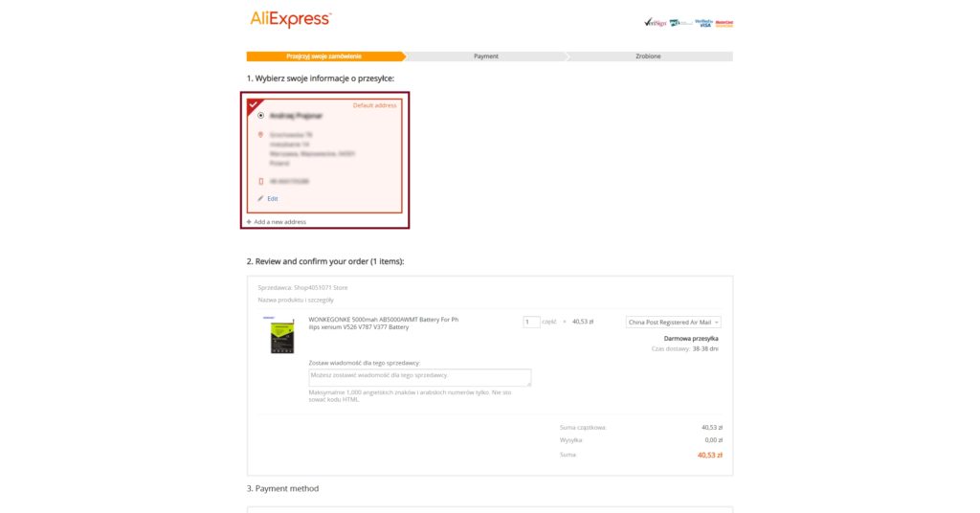Click the seller message text field
The height and width of the screenshot is (513, 980).
(420, 377)
